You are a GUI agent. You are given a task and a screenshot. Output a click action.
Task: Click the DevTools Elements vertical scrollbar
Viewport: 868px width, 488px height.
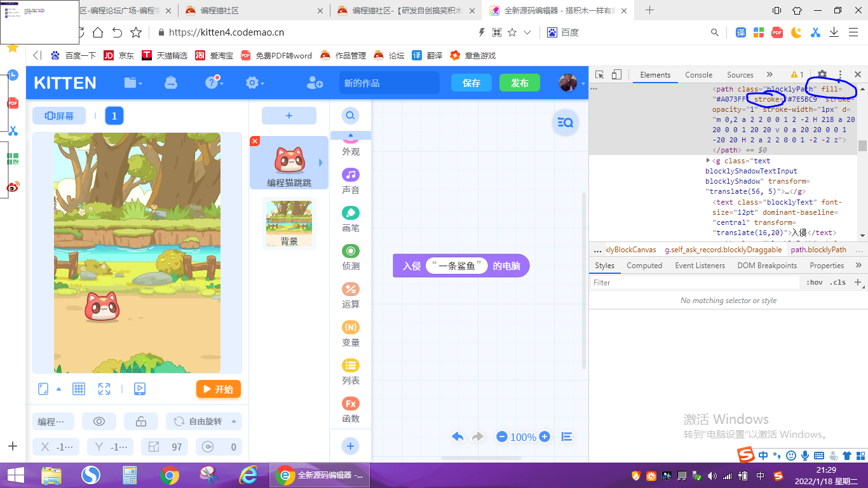pyautogui.click(x=862, y=146)
